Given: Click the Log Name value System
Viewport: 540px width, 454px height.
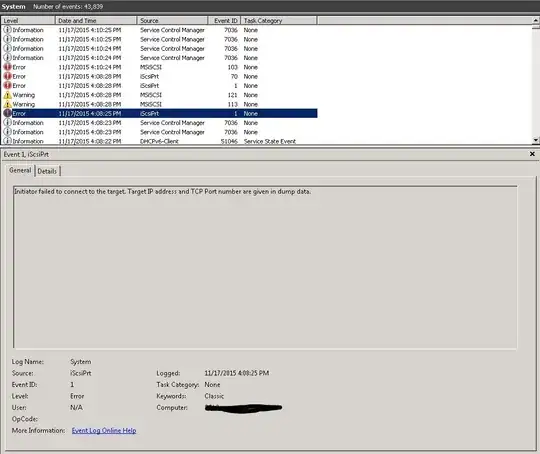Looking at the screenshot, I should click(x=81, y=362).
